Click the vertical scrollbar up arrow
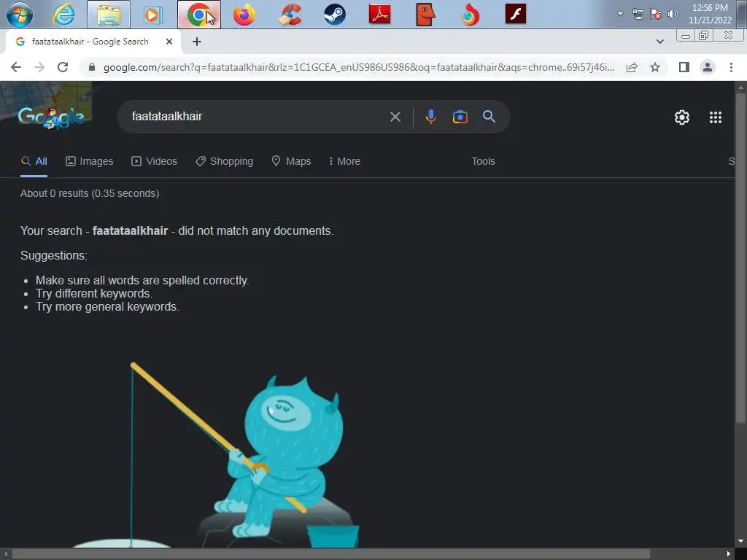This screenshot has width=747, height=560. click(x=740, y=87)
